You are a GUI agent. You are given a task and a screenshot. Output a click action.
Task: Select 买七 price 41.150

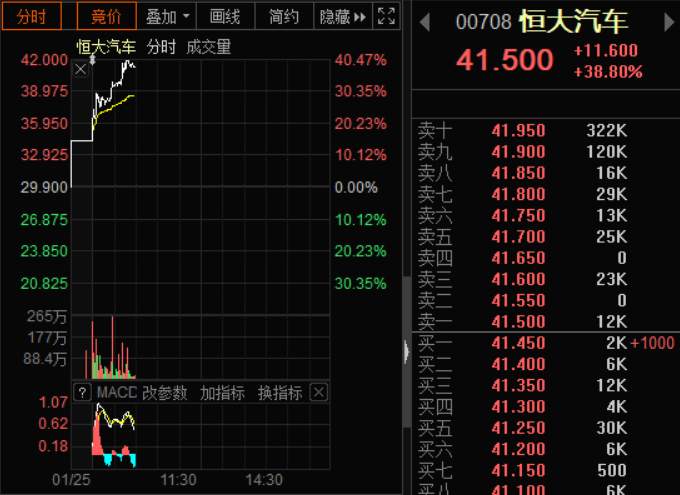pos(518,471)
